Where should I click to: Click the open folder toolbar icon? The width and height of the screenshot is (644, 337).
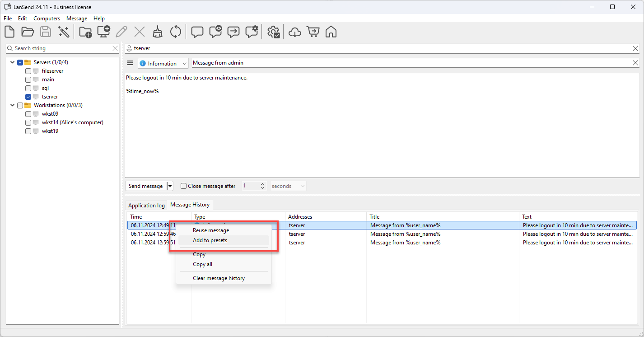point(28,32)
